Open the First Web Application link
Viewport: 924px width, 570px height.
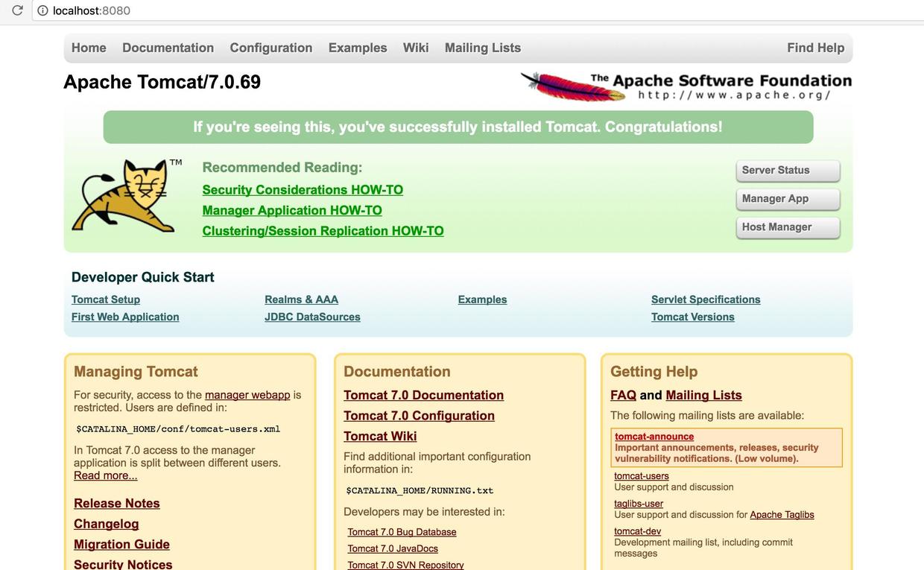pyautogui.click(x=125, y=317)
